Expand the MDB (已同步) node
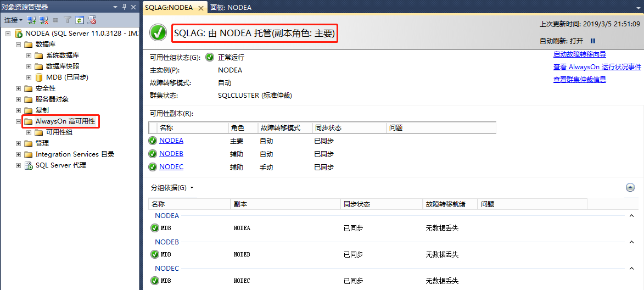This screenshot has height=290, width=644. tap(29, 77)
